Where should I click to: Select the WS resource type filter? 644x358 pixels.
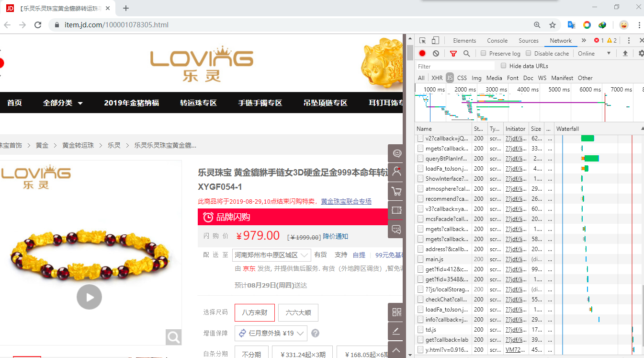click(x=542, y=78)
